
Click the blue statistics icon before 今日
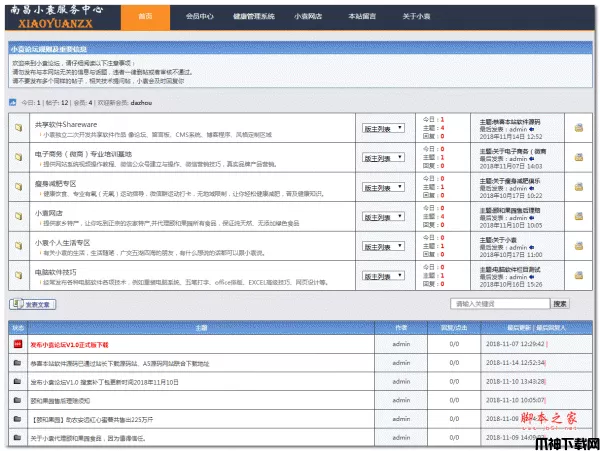(x=13, y=102)
